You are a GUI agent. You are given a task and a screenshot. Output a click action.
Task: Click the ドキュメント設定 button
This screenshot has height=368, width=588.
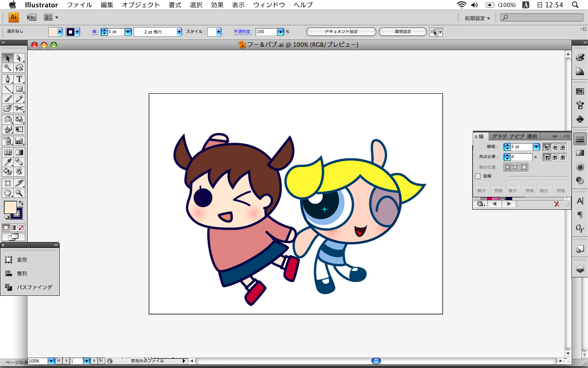(341, 32)
